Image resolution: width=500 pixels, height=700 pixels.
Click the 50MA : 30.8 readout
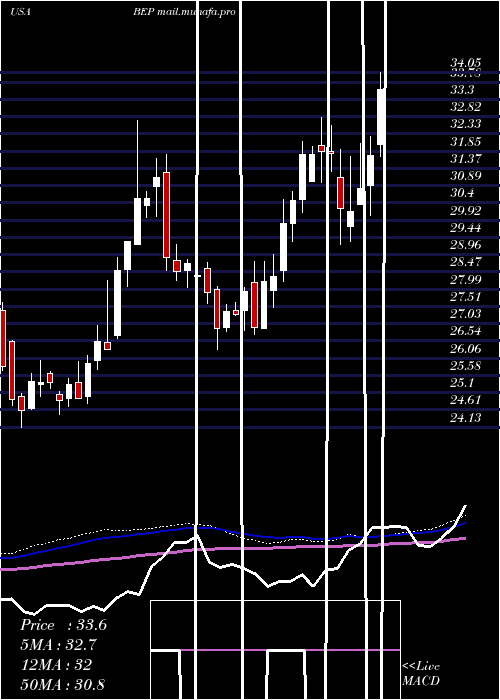coord(62,684)
